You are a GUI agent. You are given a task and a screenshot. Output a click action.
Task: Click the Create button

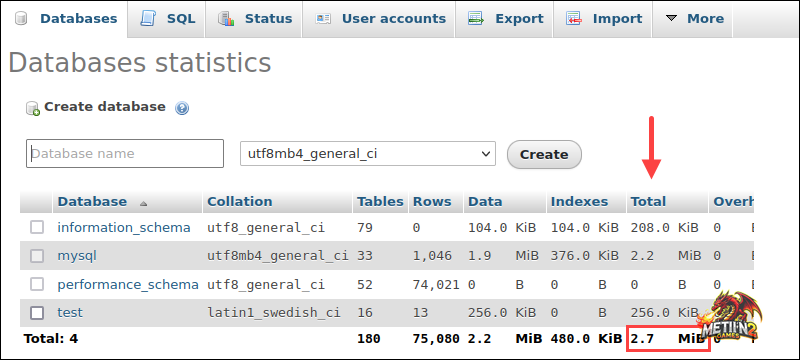(x=544, y=155)
